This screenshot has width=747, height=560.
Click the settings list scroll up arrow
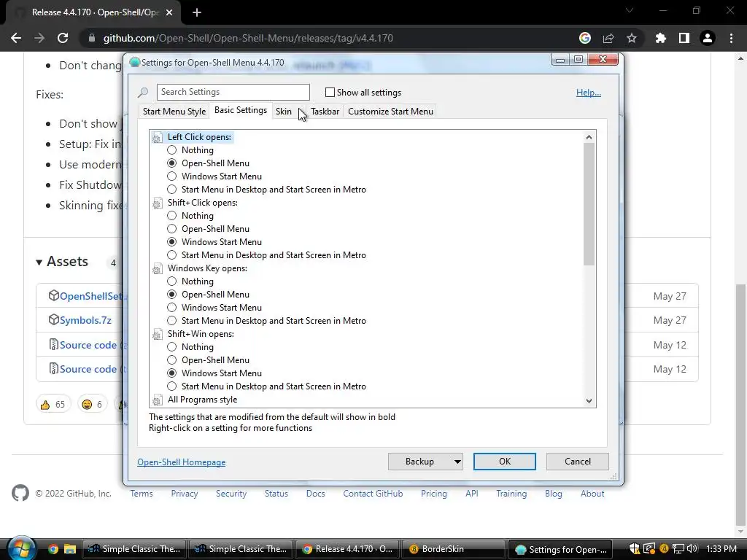589,137
